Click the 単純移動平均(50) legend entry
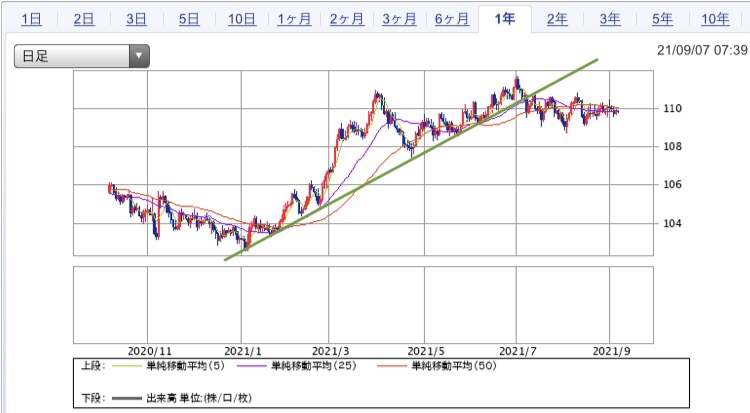The height and width of the screenshot is (413, 750). point(453,366)
